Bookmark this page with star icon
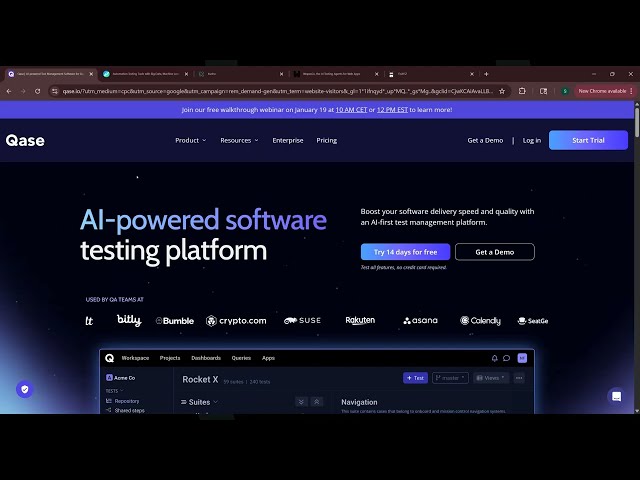 [x=502, y=91]
